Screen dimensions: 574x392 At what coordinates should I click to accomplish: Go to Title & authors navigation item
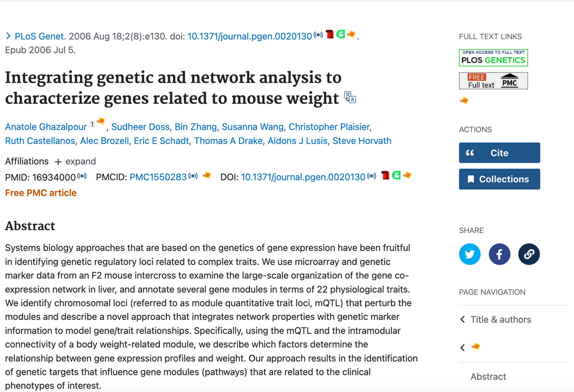(501, 319)
